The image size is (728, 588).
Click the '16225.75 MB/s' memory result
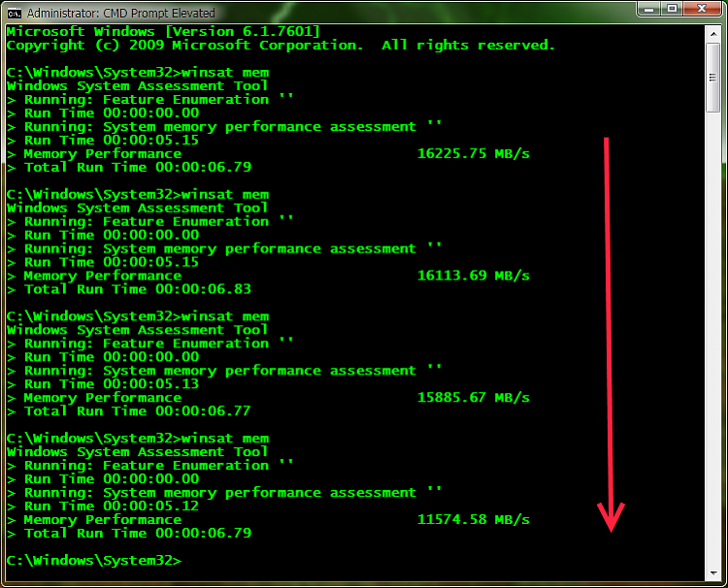(x=473, y=153)
